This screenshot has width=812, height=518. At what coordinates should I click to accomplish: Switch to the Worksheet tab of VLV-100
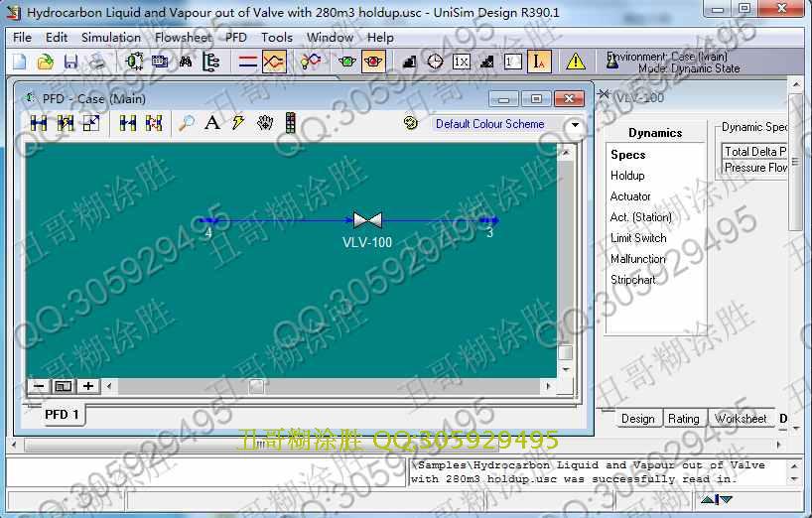coord(741,418)
